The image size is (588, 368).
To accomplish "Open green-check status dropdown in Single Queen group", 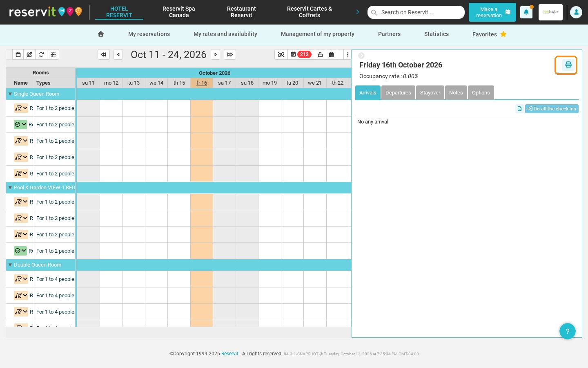I will (x=20, y=124).
